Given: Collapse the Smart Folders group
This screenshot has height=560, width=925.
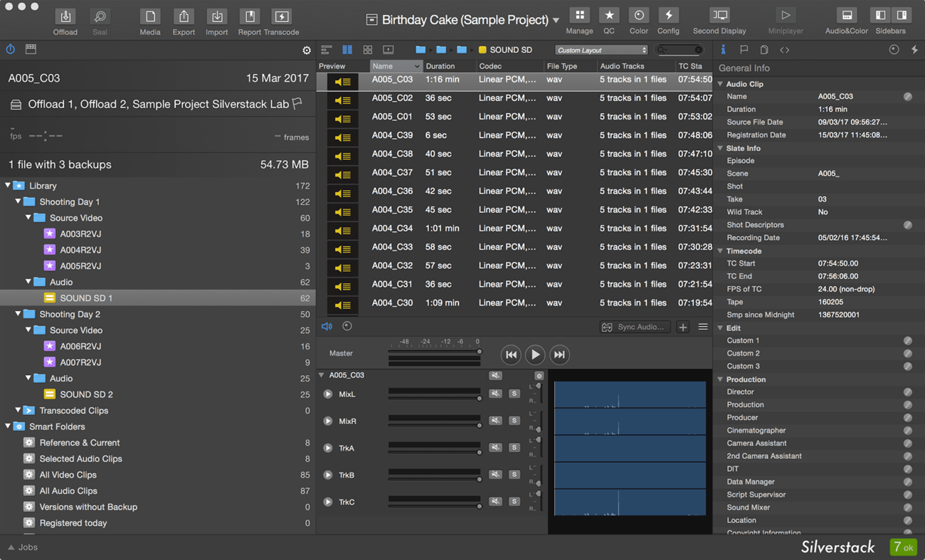Looking at the screenshot, I should (x=8, y=427).
